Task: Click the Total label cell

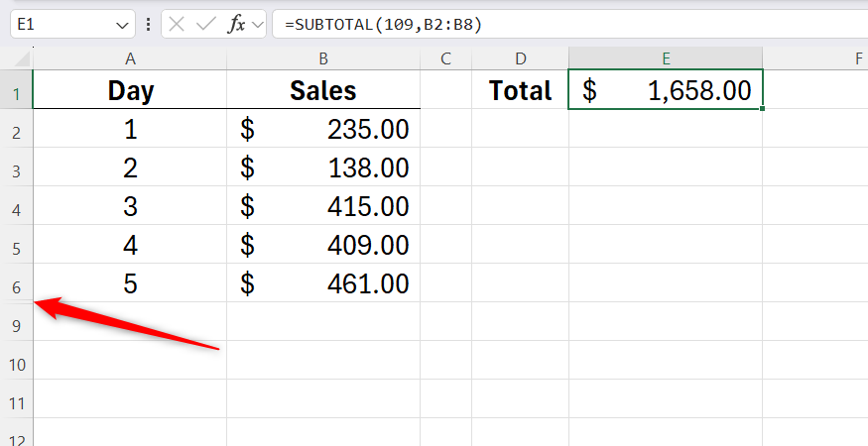Action: coord(521,89)
